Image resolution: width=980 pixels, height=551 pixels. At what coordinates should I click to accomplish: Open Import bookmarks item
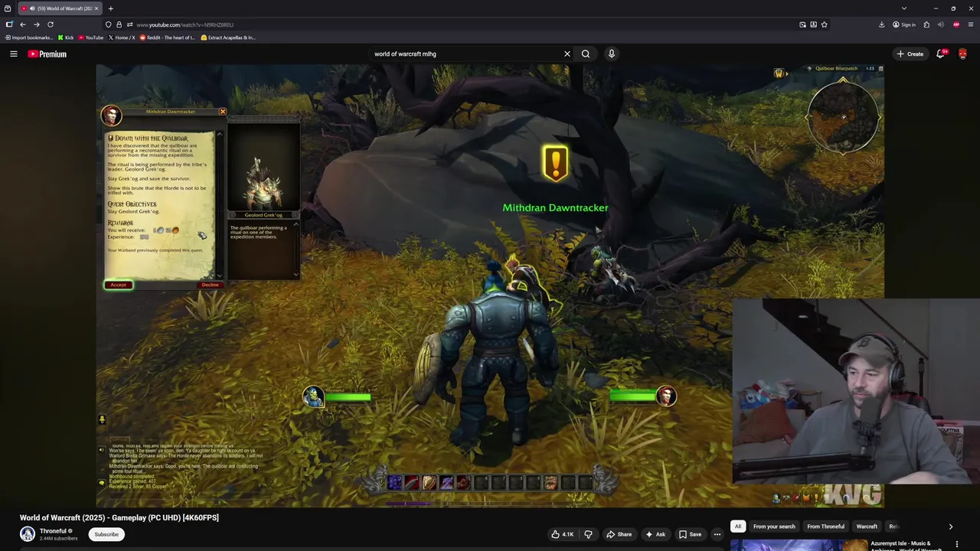[29, 37]
